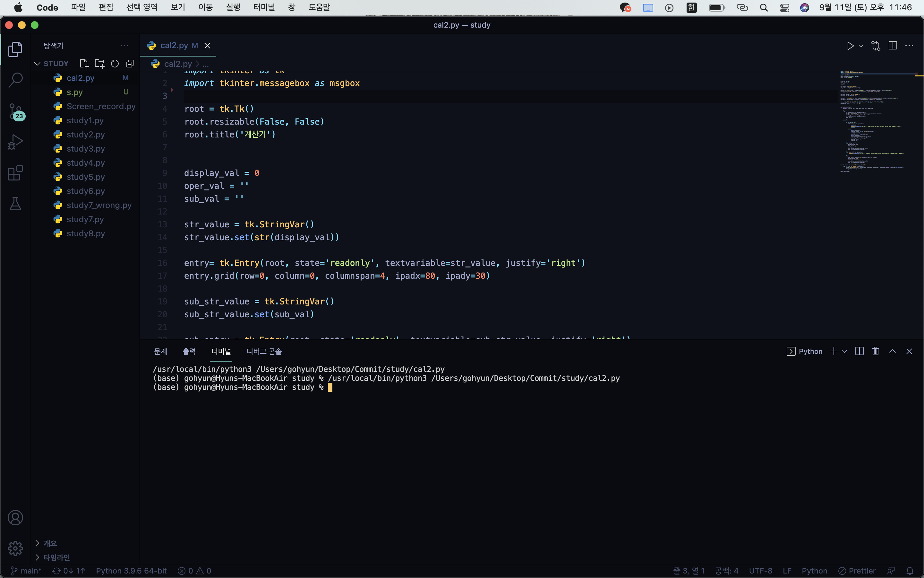Open the Manage gear icon

coord(15,548)
